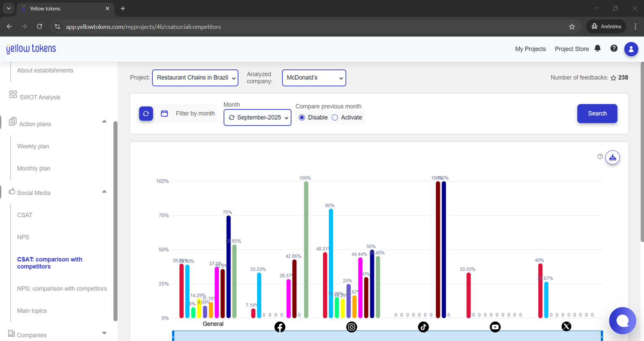644x341 pixels.
Task: Click the TikTok icon under the chart
Action: [423, 327]
